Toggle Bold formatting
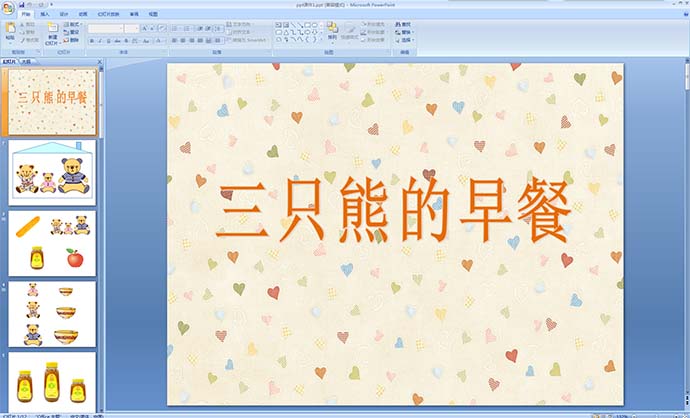This screenshot has width=690, height=418. (92, 41)
